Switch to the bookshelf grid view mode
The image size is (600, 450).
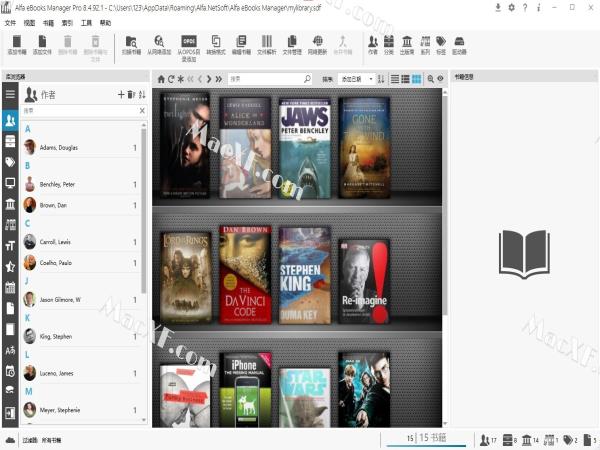(416, 79)
